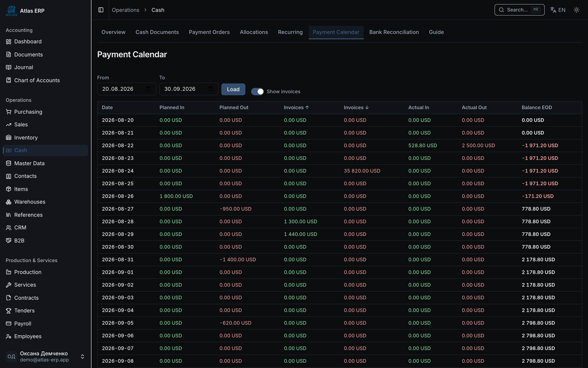Click the Warehouses boxes icon

(9, 202)
